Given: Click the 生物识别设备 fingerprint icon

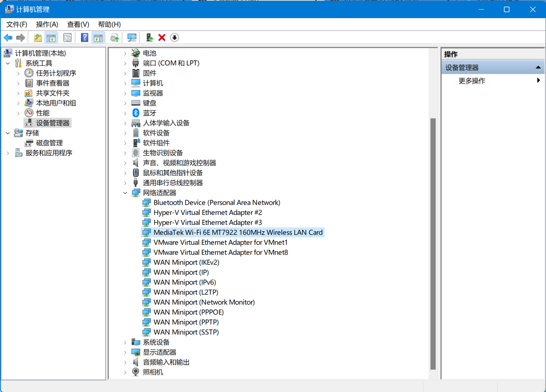Looking at the screenshot, I should coord(136,153).
